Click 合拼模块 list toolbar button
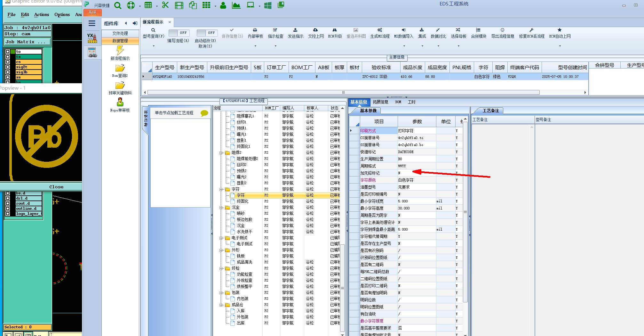 coord(478,33)
